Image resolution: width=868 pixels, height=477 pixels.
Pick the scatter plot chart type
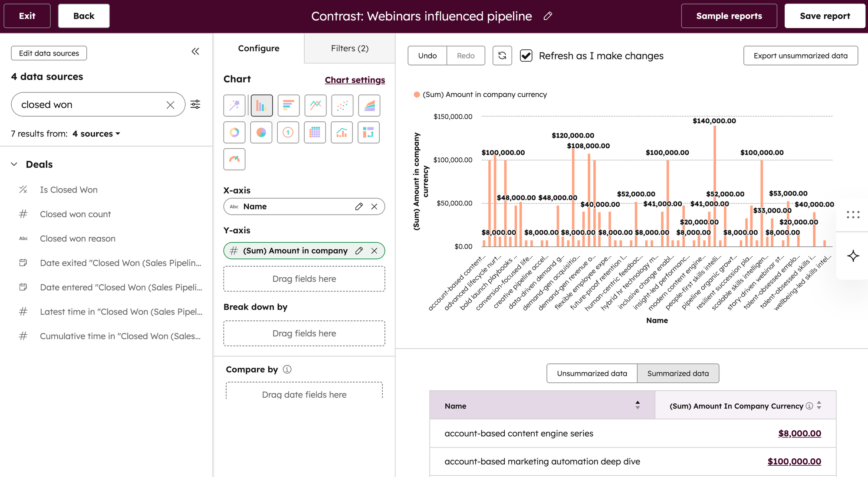[342, 105]
